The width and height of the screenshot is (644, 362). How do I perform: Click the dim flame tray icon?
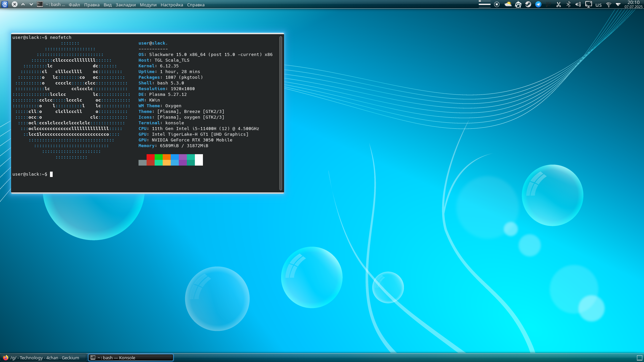coord(548,4)
